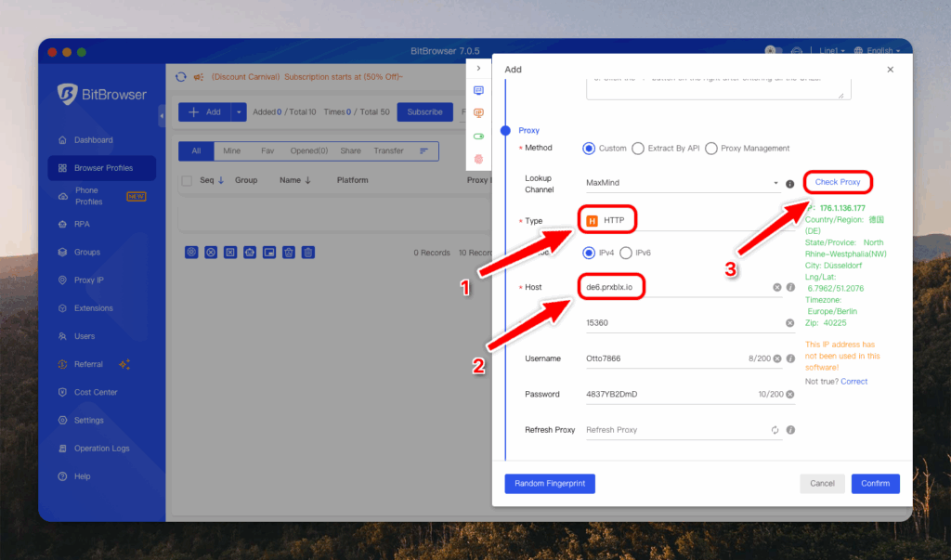The width and height of the screenshot is (951, 560).
Task: Click the refresh icon beside the discount announcement
Action: [181, 77]
